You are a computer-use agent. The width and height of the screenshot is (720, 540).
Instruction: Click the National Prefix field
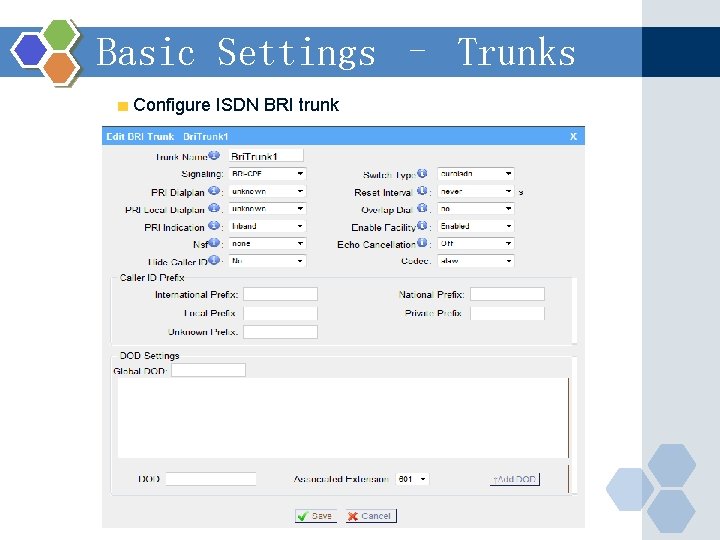507,294
